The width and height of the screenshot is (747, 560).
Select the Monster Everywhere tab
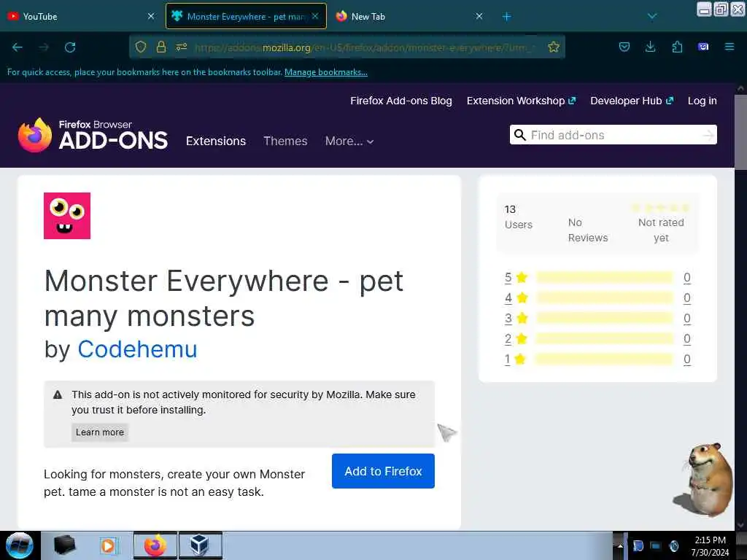(x=246, y=16)
